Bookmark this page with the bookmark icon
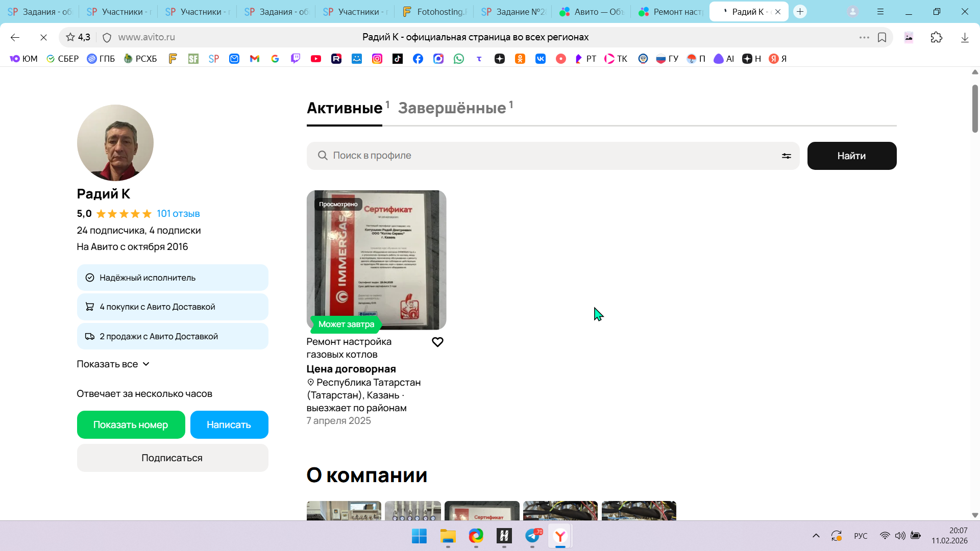Screen dimensions: 980x551 882,37
